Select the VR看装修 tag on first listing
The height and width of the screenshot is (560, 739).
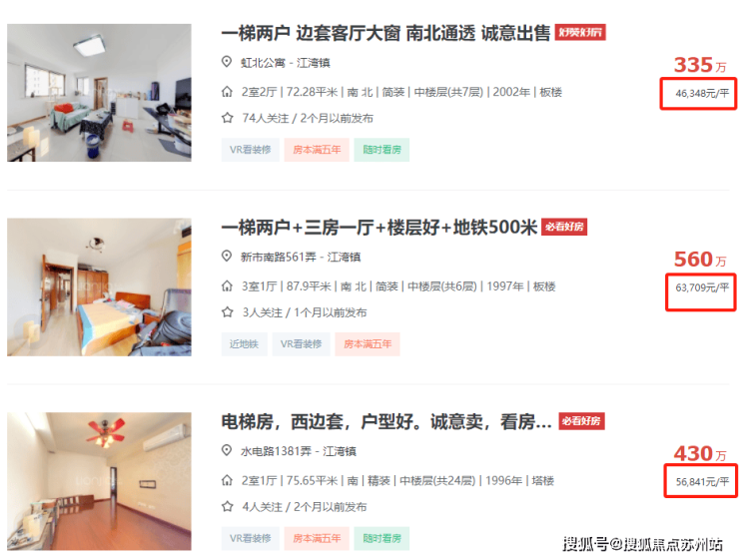click(251, 150)
